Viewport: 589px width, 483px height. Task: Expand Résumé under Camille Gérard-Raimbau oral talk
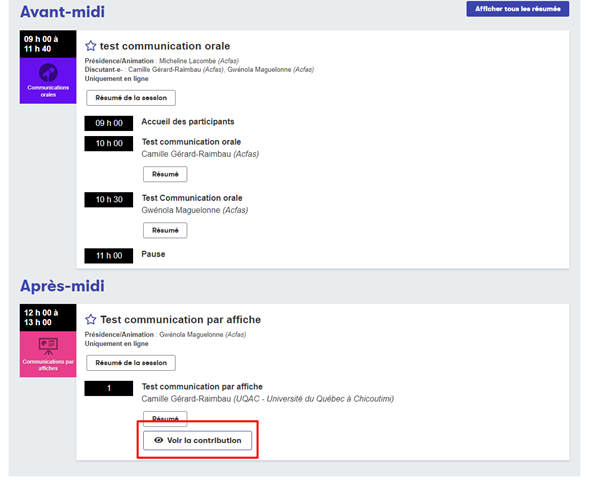[x=165, y=174]
